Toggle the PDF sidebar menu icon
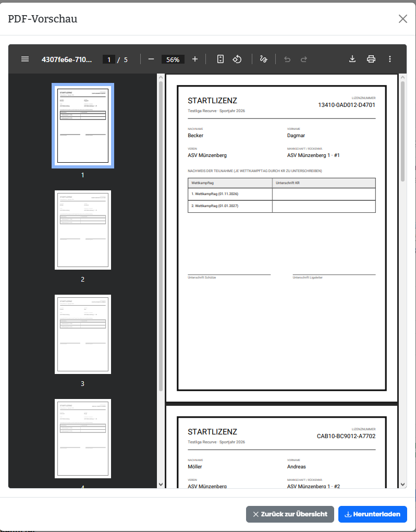Viewport: 416px width, 532px height. 25,59
